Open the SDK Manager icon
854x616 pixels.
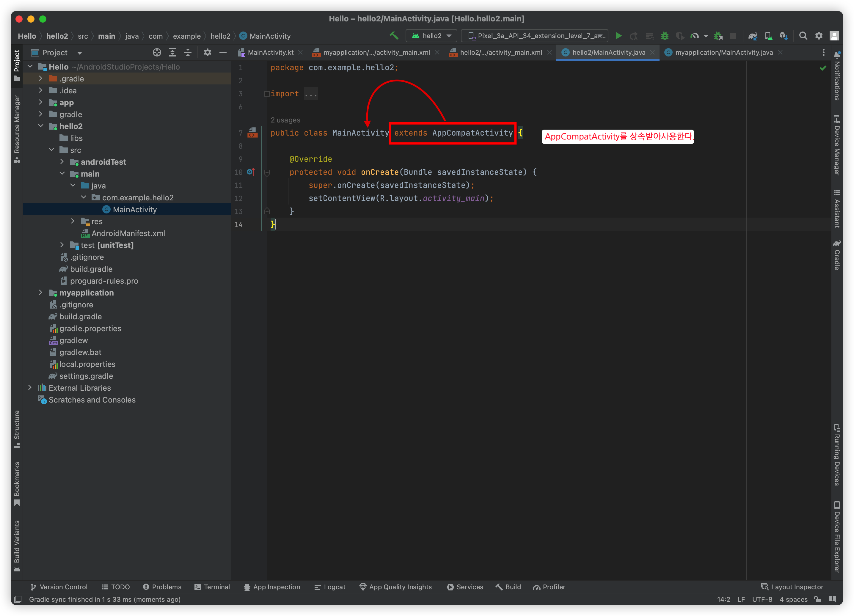tap(784, 36)
